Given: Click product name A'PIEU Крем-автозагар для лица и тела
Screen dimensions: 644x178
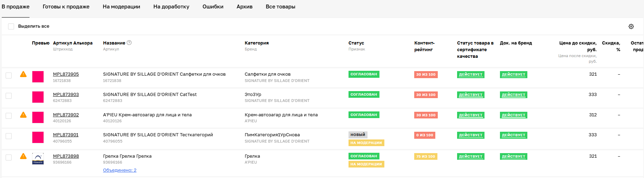Looking at the screenshot, I should click(147, 115).
